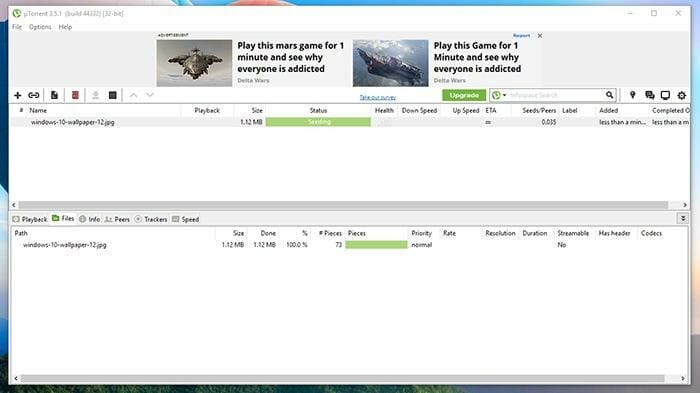This screenshot has height=393, width=700.
Task: Open the Options menu
Action: click(40, 27)
